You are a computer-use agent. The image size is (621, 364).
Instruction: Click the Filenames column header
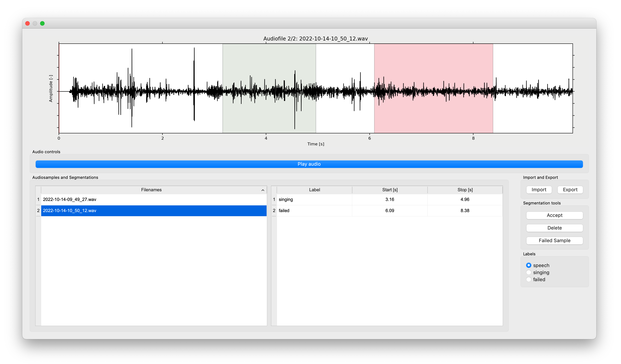151,190
